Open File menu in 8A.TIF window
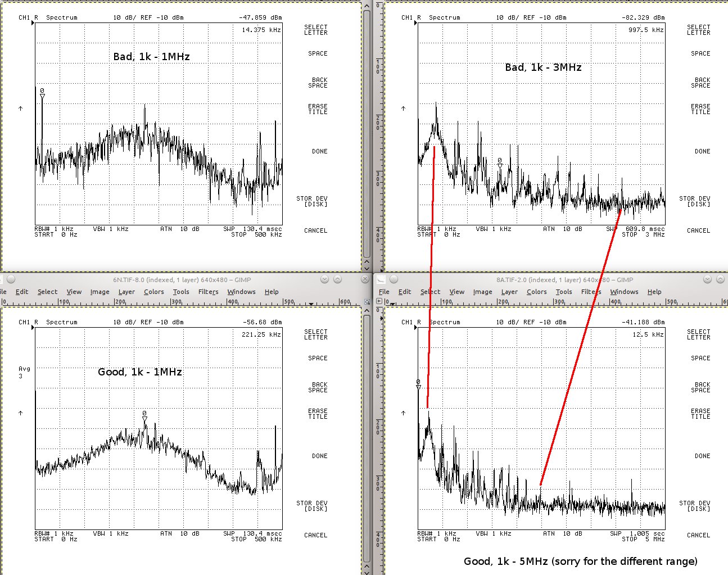The width and height of the screenshot is (728, 575). click(384, 292)
